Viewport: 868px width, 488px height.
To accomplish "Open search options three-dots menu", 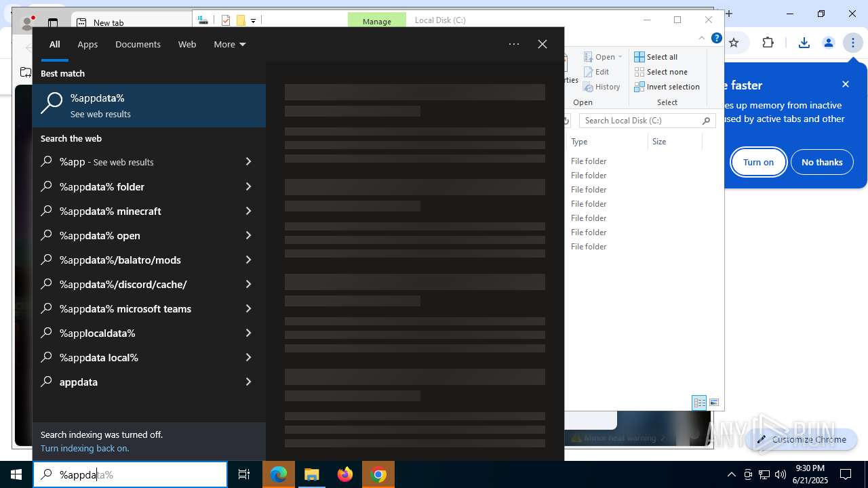I will (x=514, y=44).
